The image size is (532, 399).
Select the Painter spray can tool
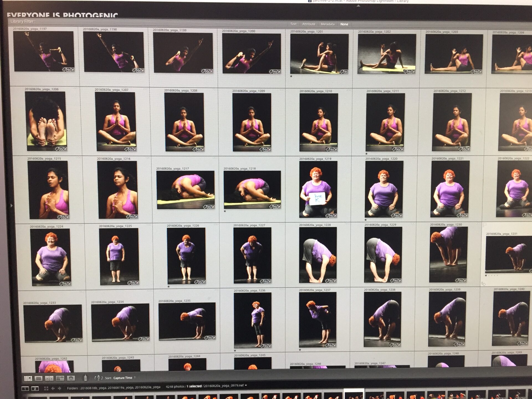click(85, 378)
